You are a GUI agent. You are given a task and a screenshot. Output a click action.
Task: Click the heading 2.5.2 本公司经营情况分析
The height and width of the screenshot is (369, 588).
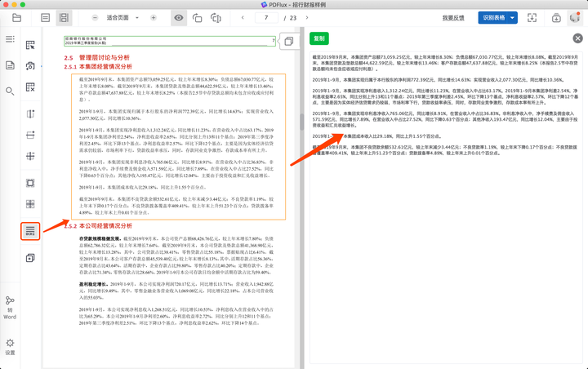(x=98, y=226)
